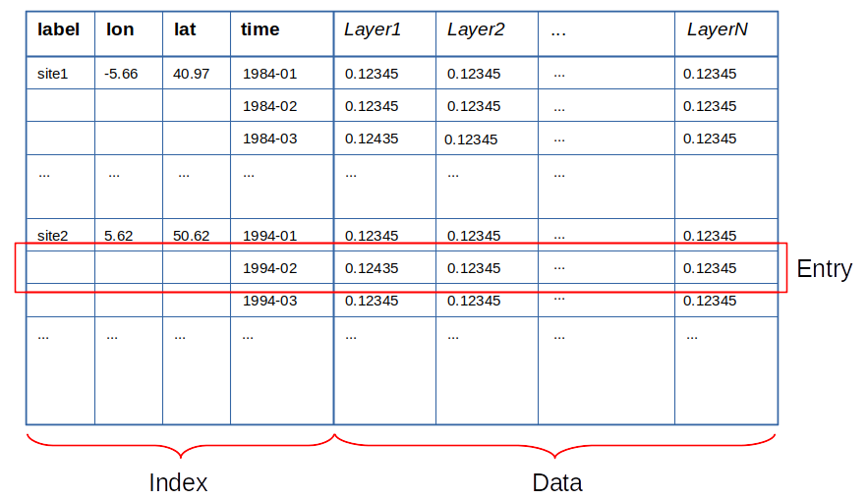Click the "-5.66" longitude cell

[121, 74]
